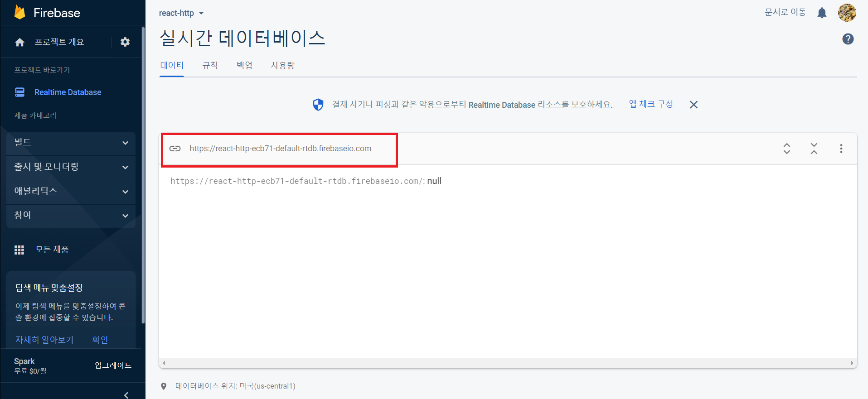Switch to the 규칙 tab
The image size is (868, 399).
point(210,66)
